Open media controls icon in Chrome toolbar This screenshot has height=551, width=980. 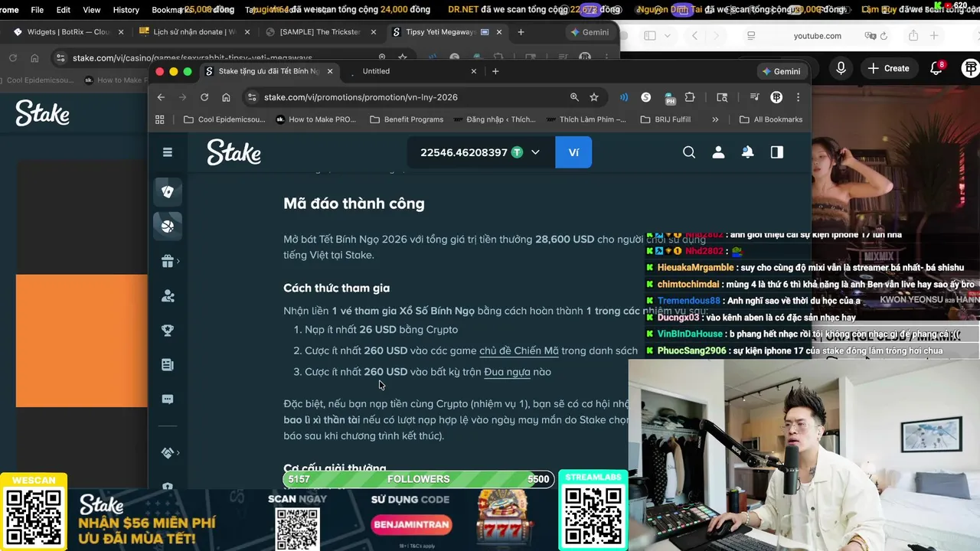click(x=755, y=97)
